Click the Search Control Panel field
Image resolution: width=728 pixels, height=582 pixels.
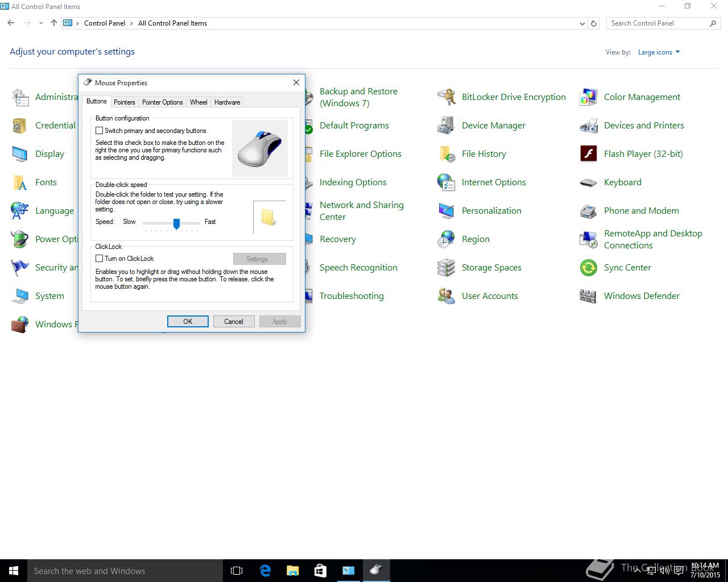click(x=663, y=23)
